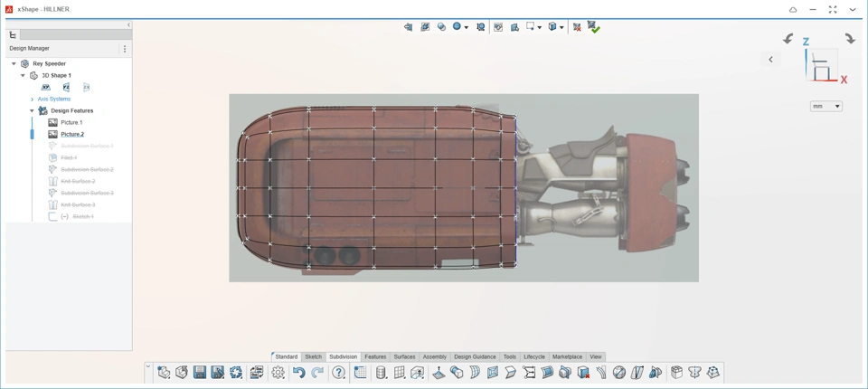
Task: Collapse the Design Features node
Action: (32, 111)
